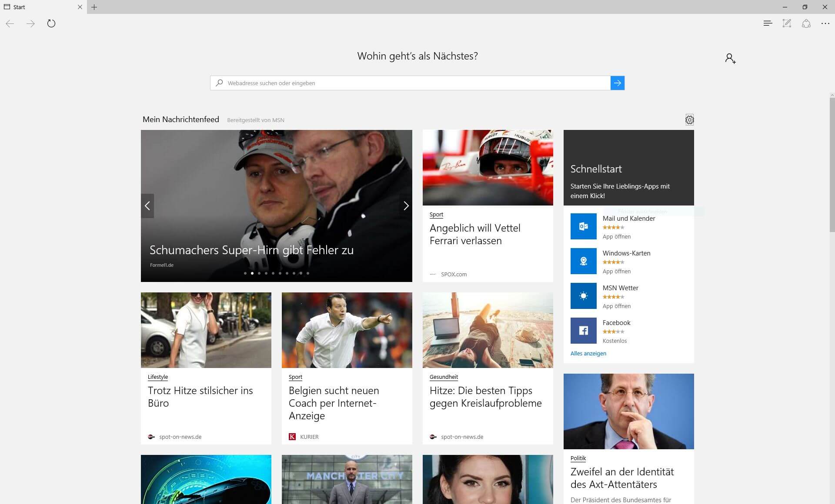Click the search go arrow button

(x=618, y=83)
